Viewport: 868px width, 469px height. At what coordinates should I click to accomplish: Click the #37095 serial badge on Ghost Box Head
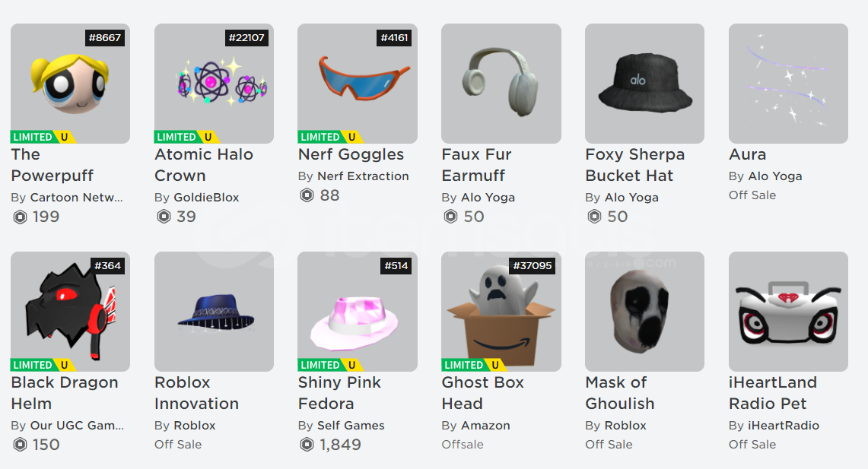(533, 265)
